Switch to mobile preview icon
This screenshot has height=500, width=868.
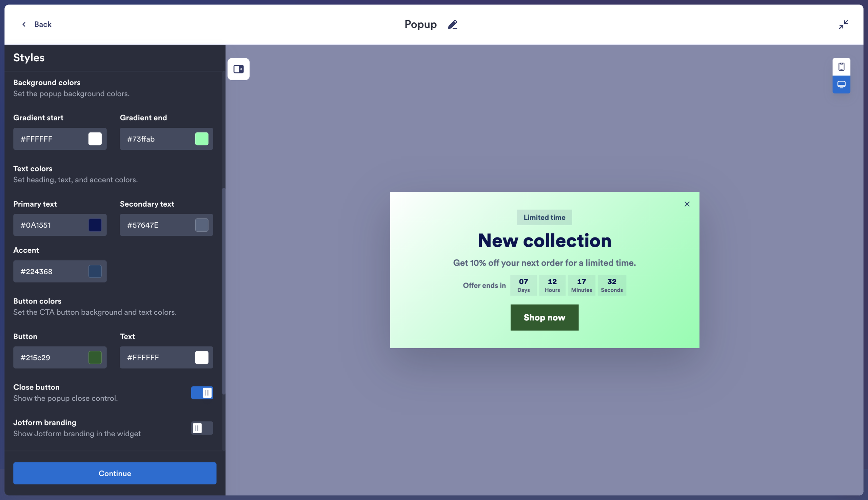tap(841, 67)
